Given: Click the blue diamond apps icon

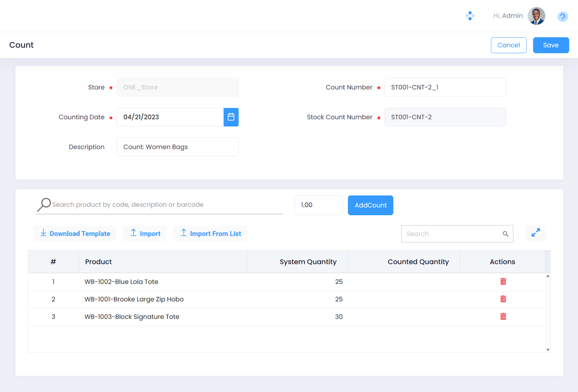Looking at the screenshot, I should tap(470, 16).
